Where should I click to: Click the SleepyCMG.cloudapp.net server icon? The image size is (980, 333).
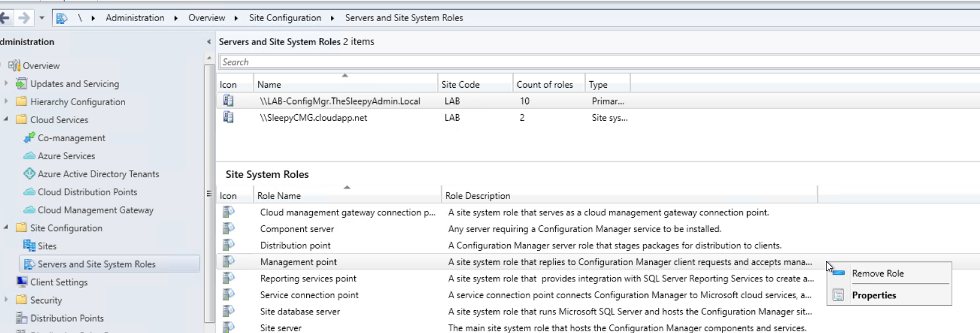[228, 118]
